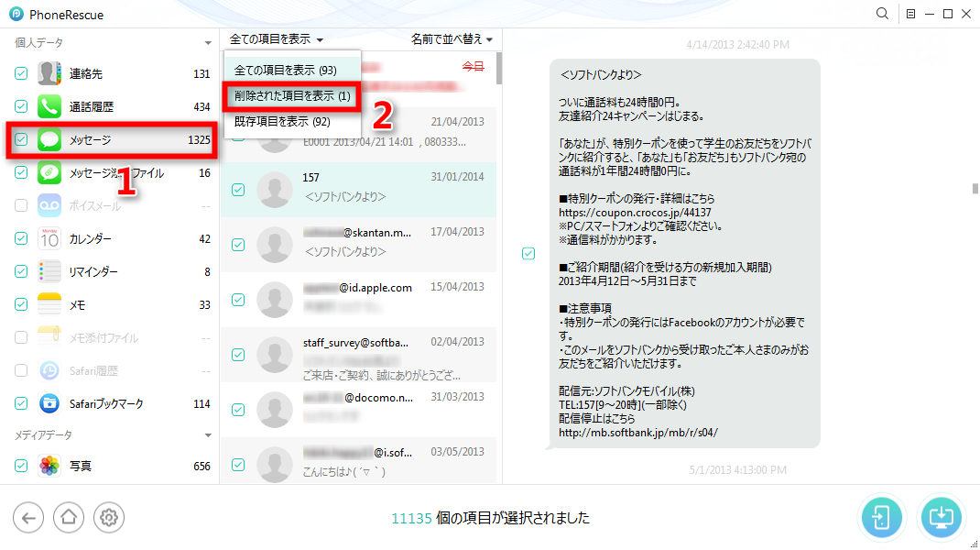The width and height of the screenshot is (980, 550).
Task: Click the Reminders (リマインダー) icon
Action: pos(49,271)
